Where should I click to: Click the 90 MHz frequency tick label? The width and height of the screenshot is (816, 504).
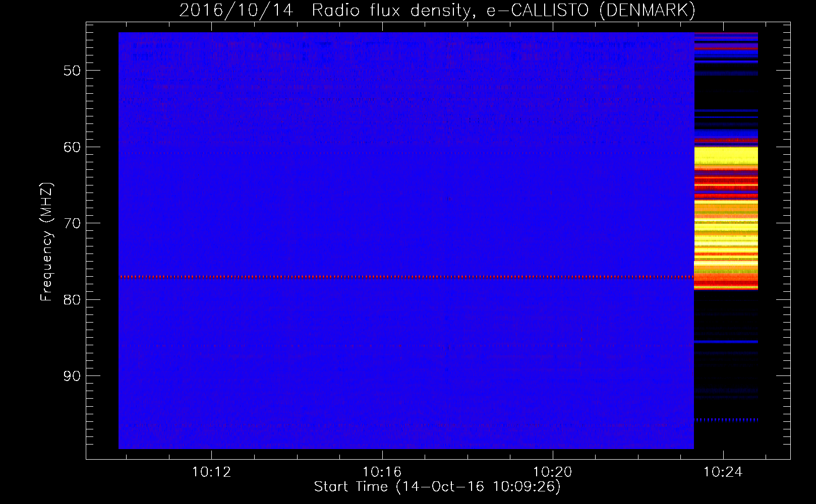pyautogui.click(x=72, y=376)
